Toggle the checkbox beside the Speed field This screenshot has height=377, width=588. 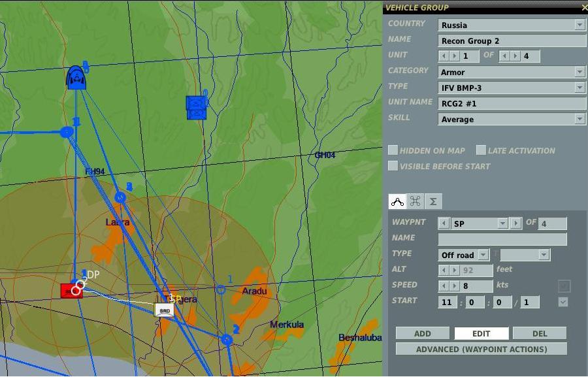[564, 286]
